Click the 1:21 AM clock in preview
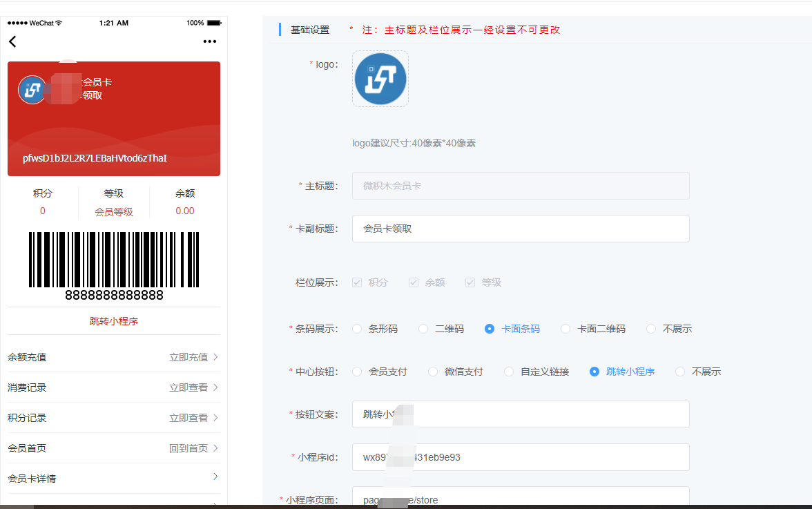The height and width of the screenshot is (509, 812). click(x=114, y=23)
